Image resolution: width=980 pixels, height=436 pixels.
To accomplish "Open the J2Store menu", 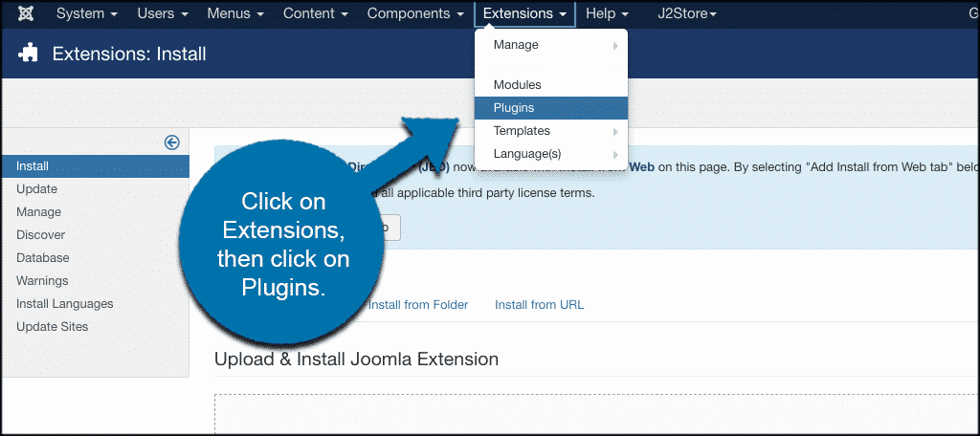I will [x=687, y=13].
